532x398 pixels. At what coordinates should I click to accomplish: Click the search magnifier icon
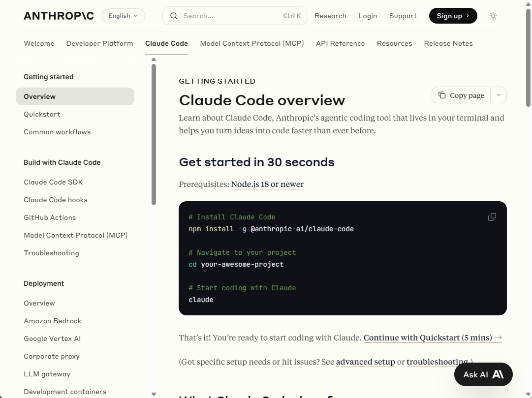coord(174,16)
